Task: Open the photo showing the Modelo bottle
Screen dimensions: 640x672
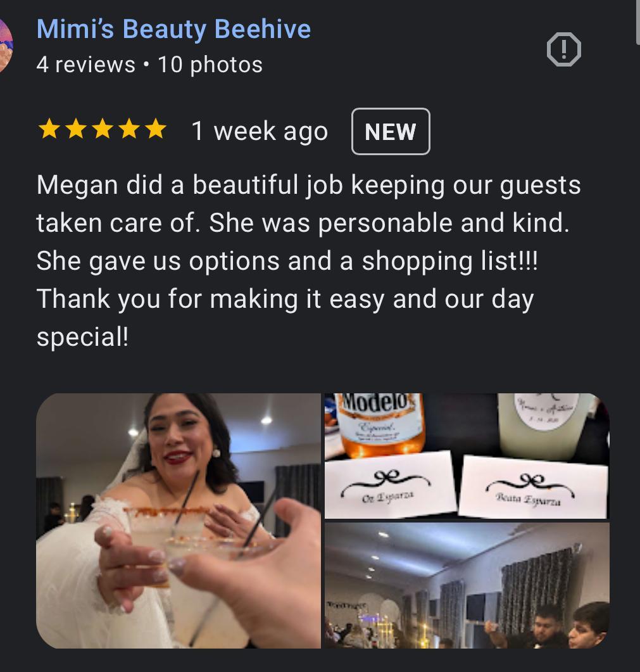Action: (467, 455)
